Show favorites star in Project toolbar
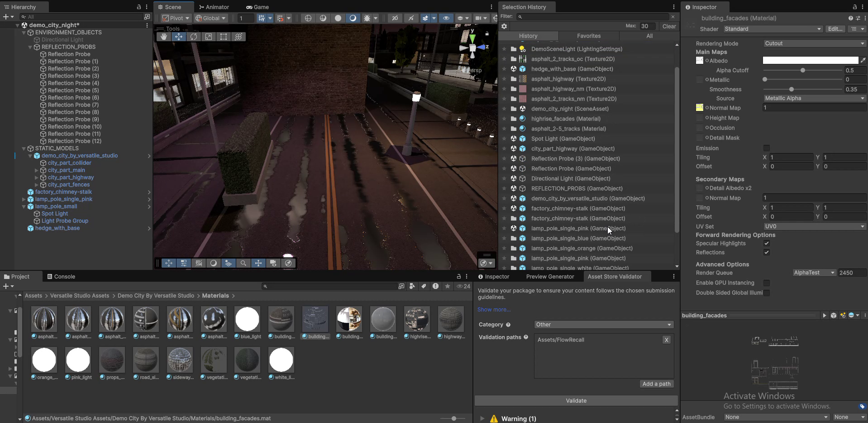 pos(448,286)
